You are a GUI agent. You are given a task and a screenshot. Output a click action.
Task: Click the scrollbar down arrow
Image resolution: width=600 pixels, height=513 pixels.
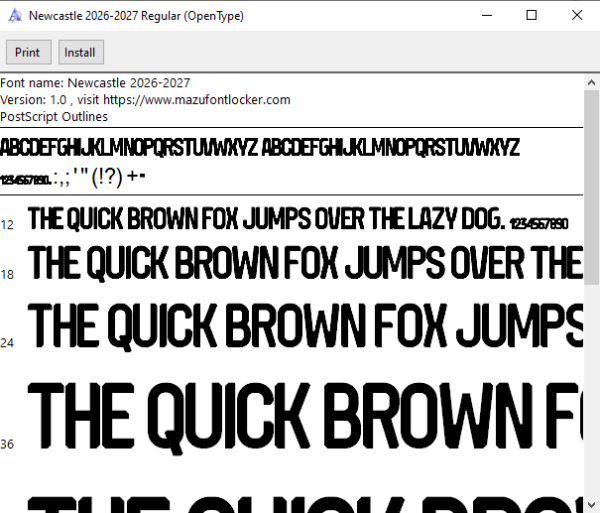(x=592, y=504)
